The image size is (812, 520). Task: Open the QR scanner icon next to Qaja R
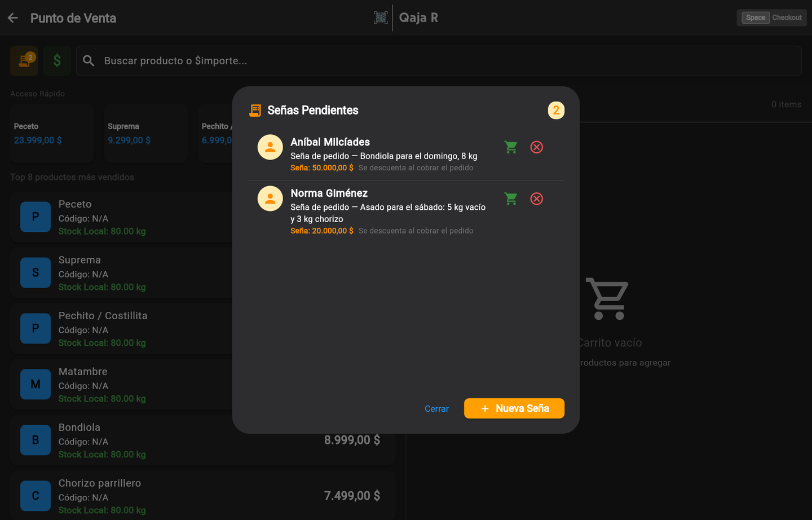click(x=381, y=17)
